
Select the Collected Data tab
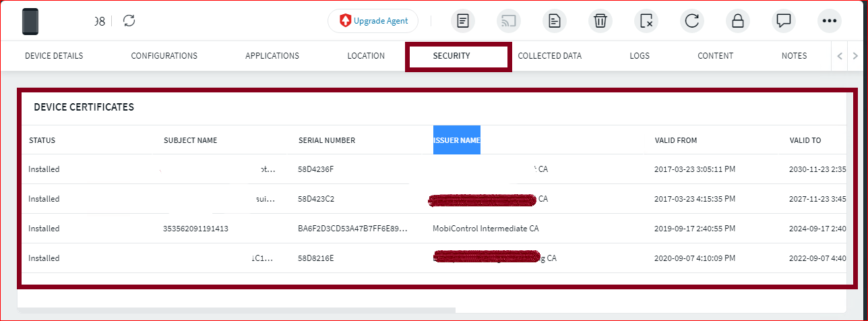tap(549, 56)
